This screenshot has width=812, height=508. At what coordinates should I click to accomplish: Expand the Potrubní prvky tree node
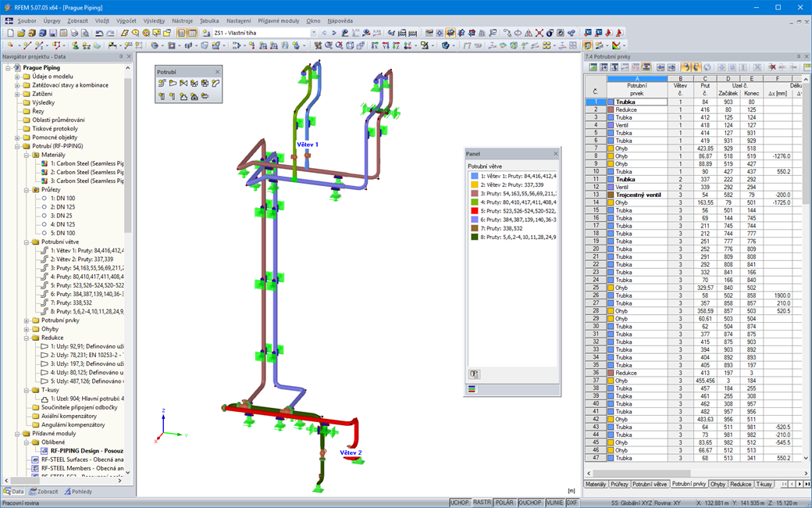click(27, 320)
